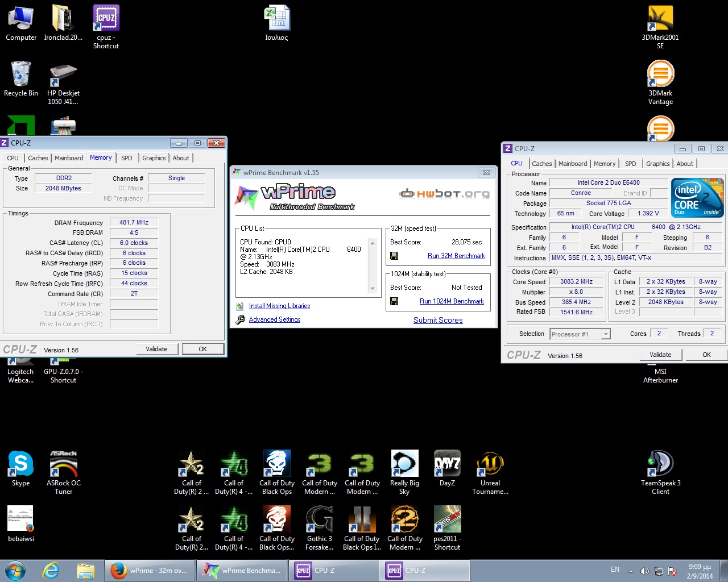Run the 1024M Benchmark link
Viewport: 728px width, 582px height.
(x=452, y=301)
